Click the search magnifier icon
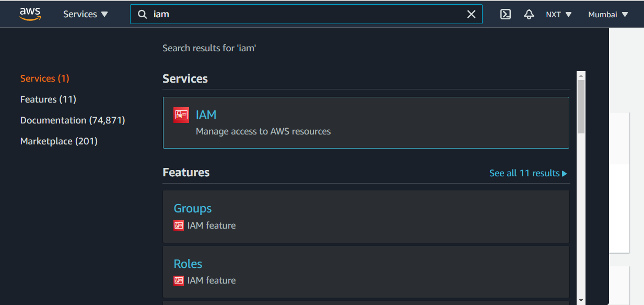The image size is (644, 305). 142,14
